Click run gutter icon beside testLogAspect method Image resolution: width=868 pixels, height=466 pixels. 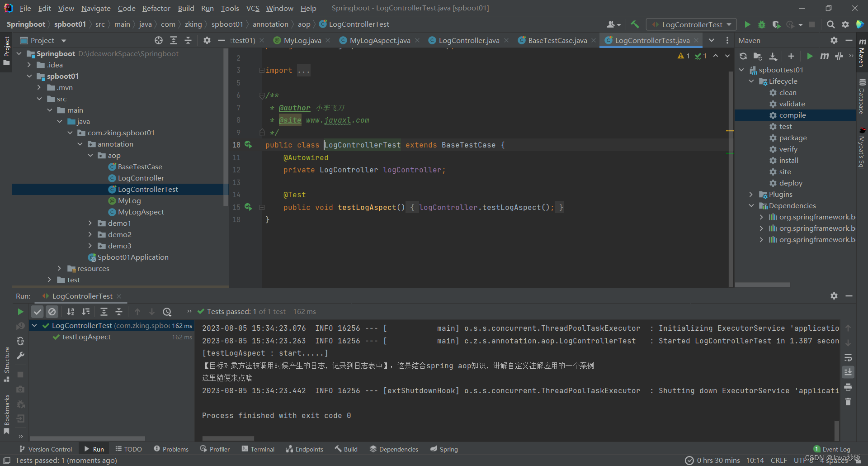(248, 207)
